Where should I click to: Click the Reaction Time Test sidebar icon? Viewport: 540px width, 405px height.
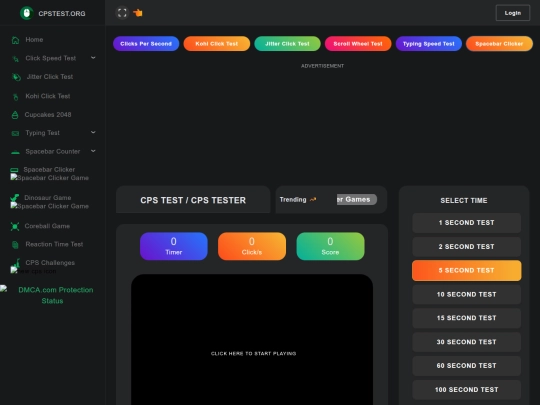point(15,245)
